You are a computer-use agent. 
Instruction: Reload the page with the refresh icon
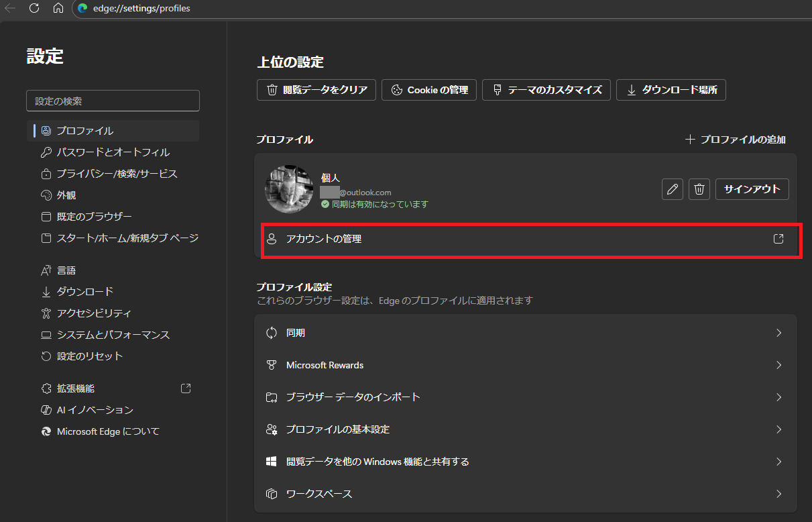34,9
